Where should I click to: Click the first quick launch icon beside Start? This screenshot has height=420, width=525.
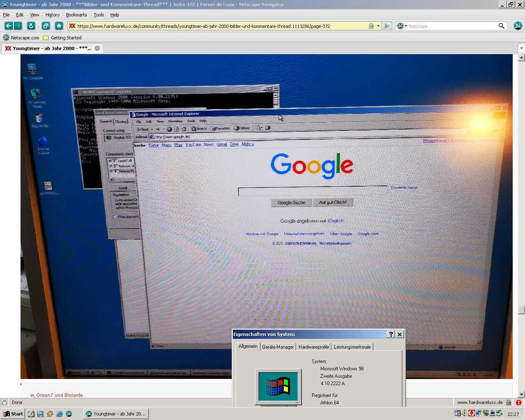[x=31, y=414]
